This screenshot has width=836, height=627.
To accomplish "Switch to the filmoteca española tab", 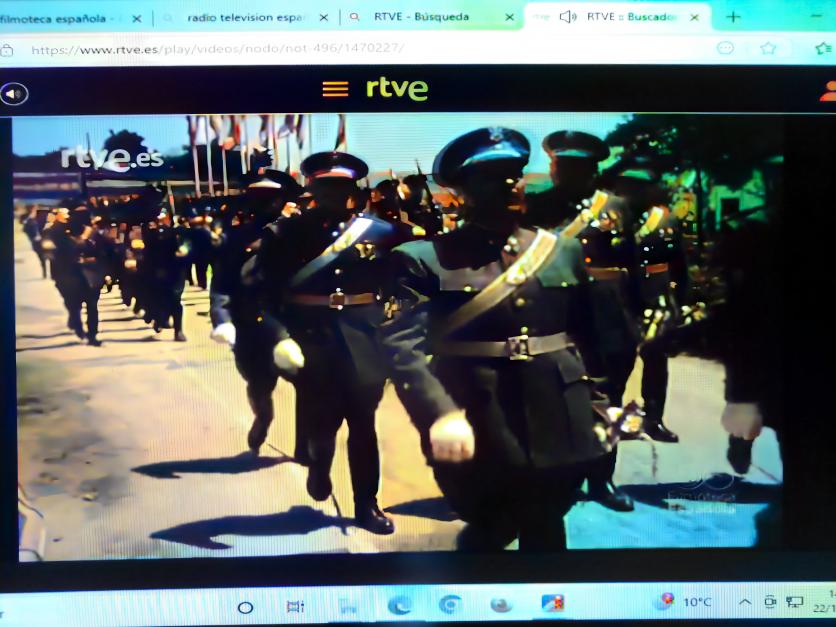I will [60, 18].
